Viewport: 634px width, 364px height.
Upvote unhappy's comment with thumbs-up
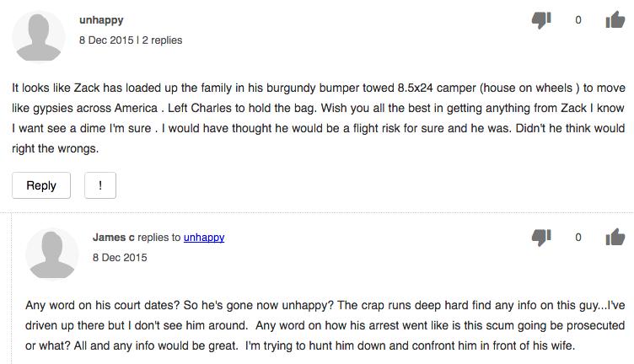pyautogui.click(x=615, y=19)
